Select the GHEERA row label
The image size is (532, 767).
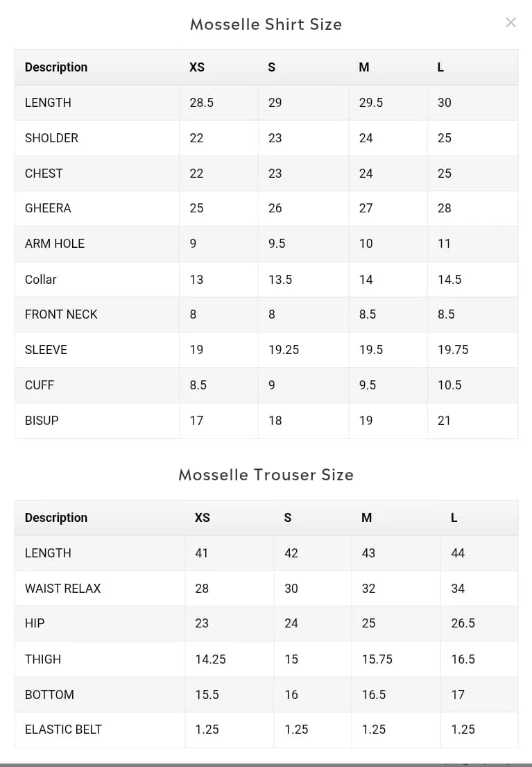pos(48,208)
